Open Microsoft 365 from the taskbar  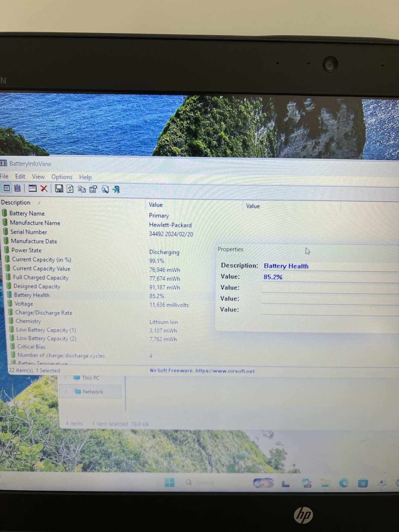click(x=306, y=483)
